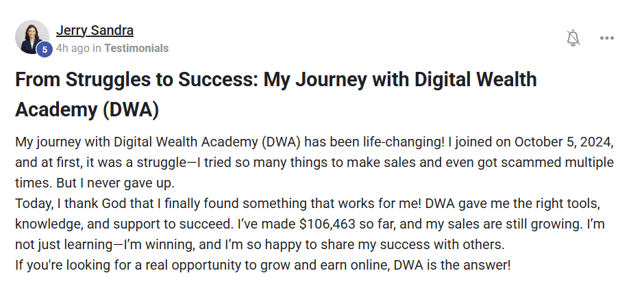This screenshot has width=644, height=284.
Task: Click the level 5 badge on avatar
Action: [45, 49]
